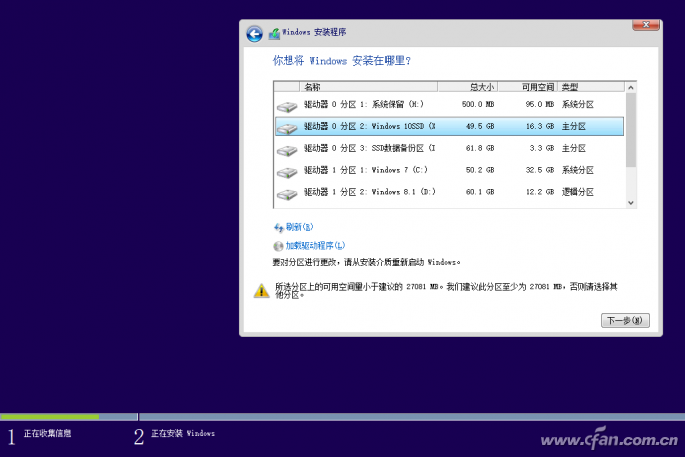
Task: Close the Windows Setup dialog
Action: [x=646, y=25]
